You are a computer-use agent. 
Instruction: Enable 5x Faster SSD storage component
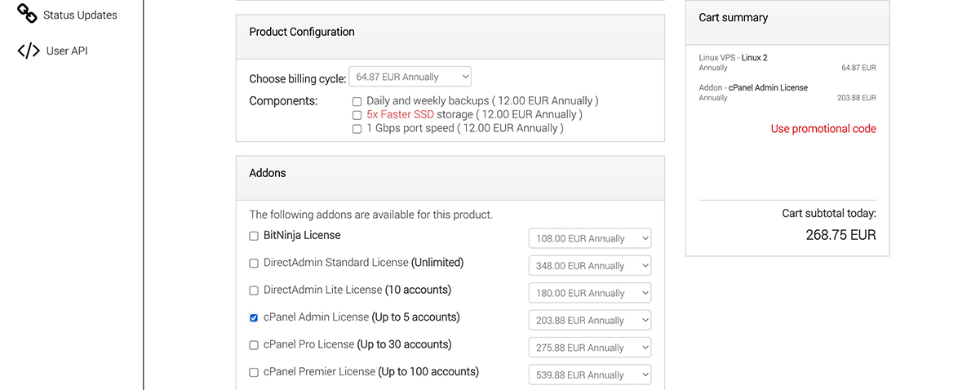pos(357,116)
